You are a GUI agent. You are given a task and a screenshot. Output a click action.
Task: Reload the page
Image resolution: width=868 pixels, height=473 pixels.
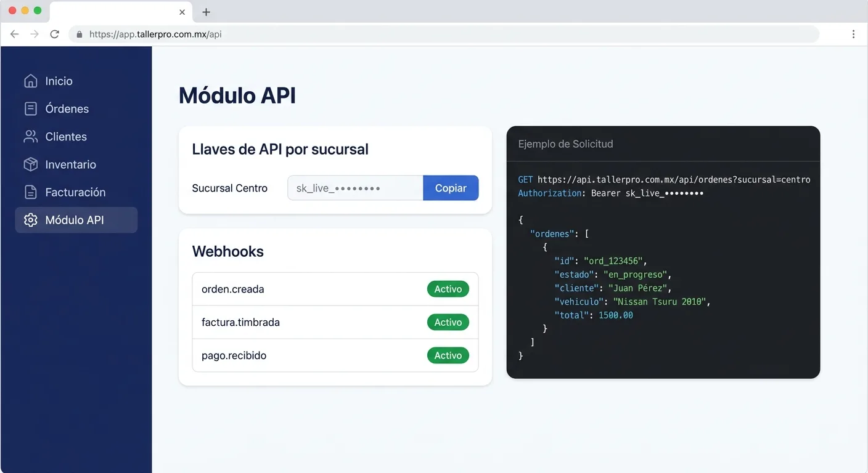click(54, 34)
